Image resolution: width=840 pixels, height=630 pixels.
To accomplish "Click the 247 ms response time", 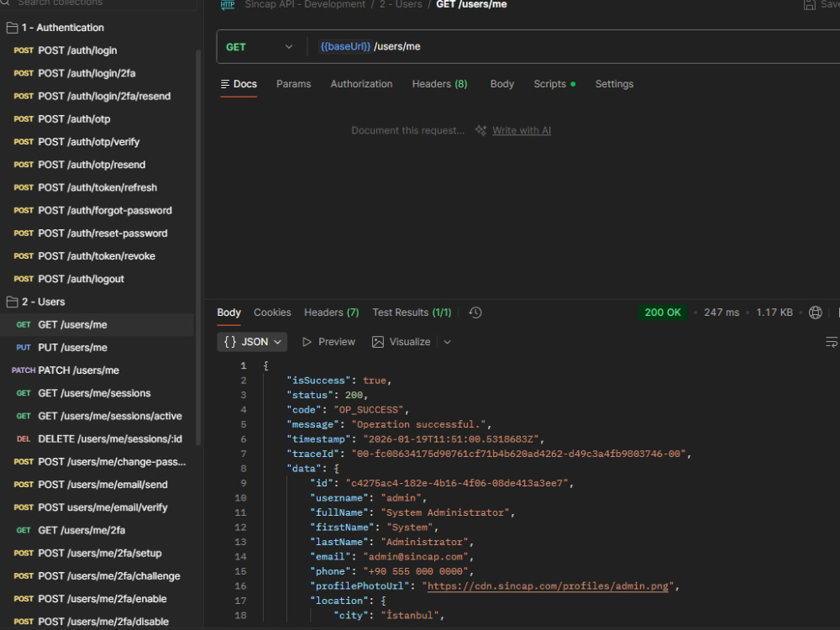I will (721, 312).
